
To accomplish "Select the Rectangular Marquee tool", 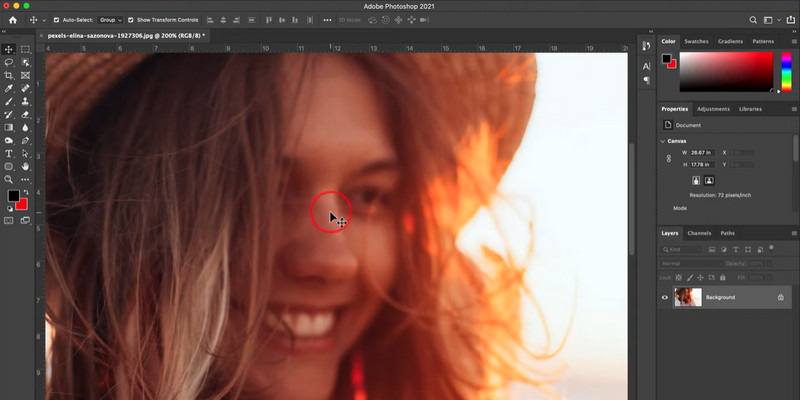I will coord(25,49).
